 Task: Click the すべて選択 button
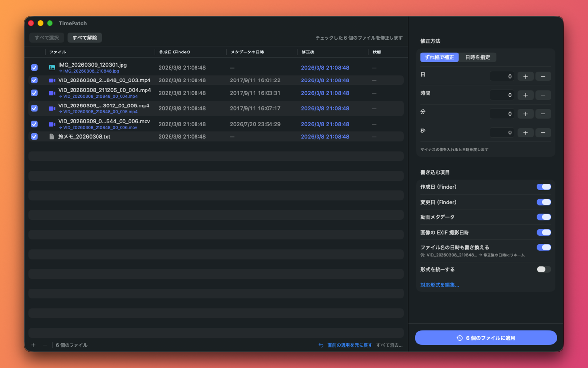click(47, 38)
